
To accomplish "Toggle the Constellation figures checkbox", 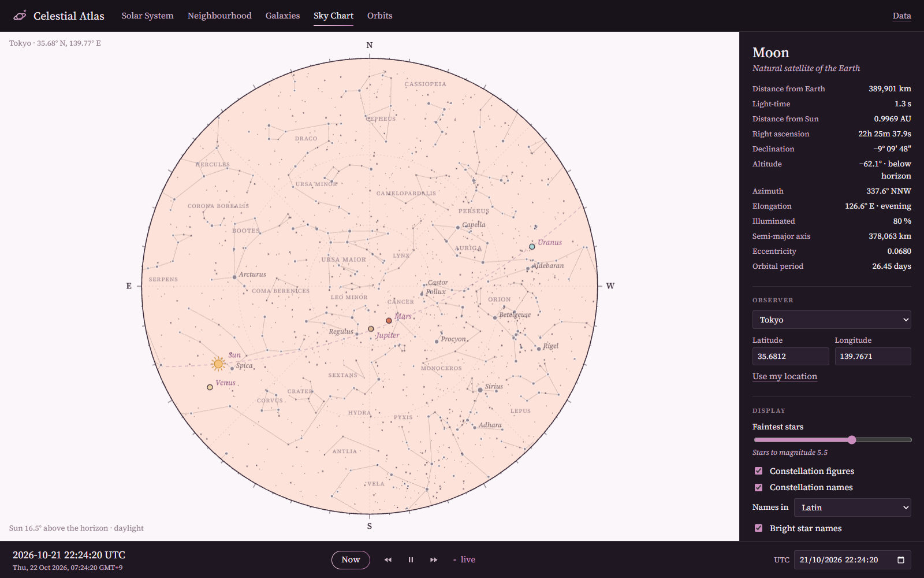I will tap(758, 471).
